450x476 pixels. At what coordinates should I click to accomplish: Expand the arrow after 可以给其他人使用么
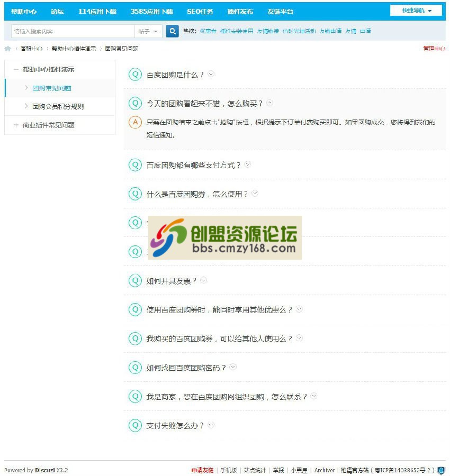(x=299, y=338)
